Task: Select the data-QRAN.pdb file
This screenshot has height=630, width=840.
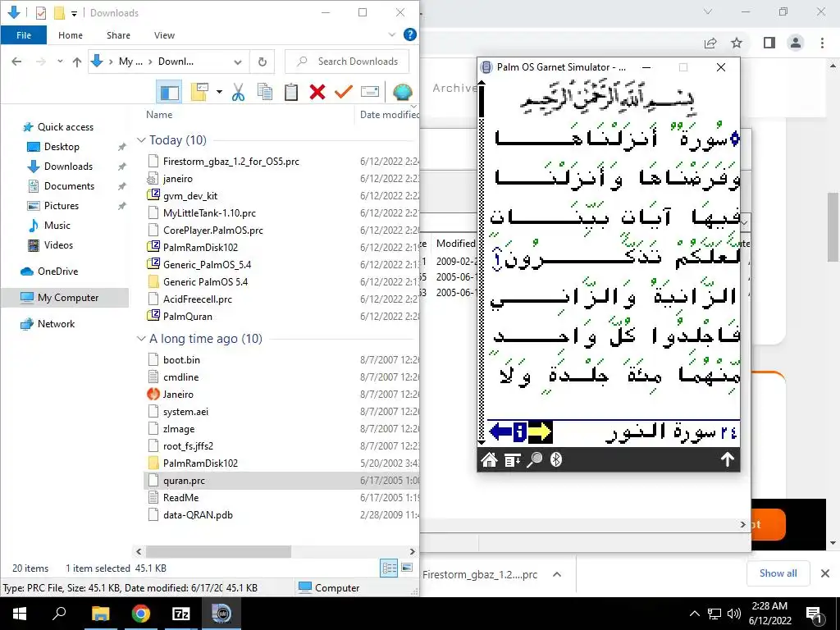Action: pos(198,515)
